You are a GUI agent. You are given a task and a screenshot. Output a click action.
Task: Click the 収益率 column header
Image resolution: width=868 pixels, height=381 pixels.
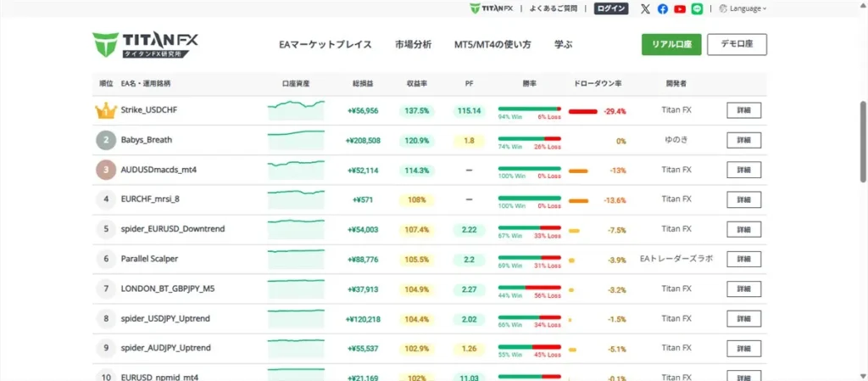(416, 84)
